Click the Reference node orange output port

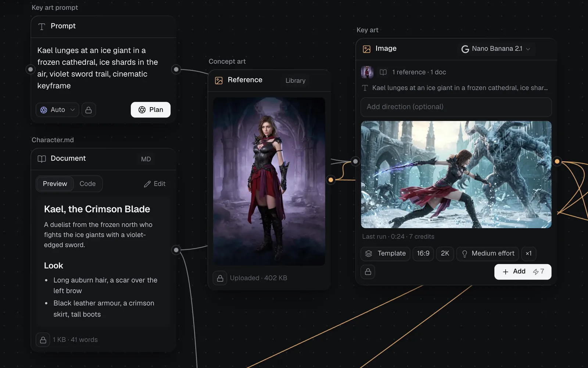pos(331,180)
